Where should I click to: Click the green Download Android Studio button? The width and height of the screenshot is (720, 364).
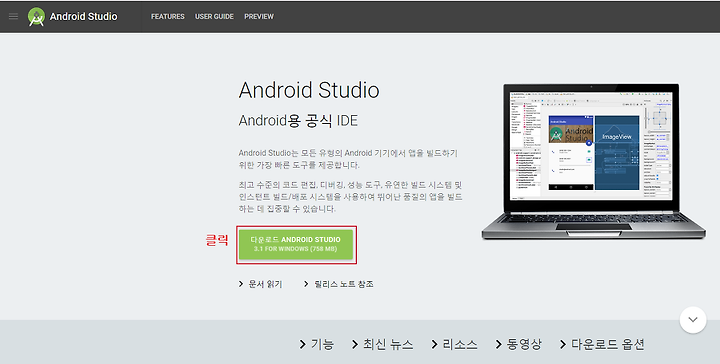pos(296,245)
